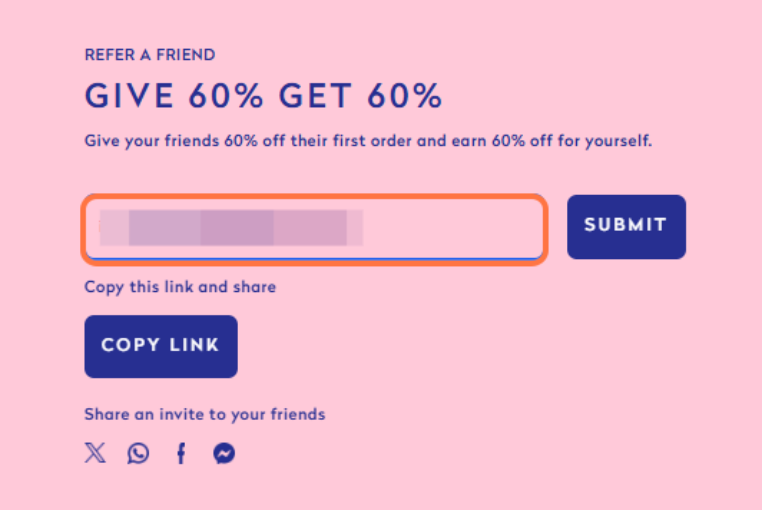The image size is (762, 510).
Task: Click the "Give 60% Get 60%" heading
Action: point(263,97)
